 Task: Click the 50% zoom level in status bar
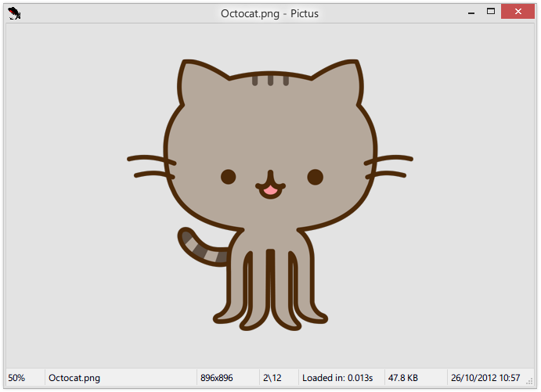[x=16, y=378]
